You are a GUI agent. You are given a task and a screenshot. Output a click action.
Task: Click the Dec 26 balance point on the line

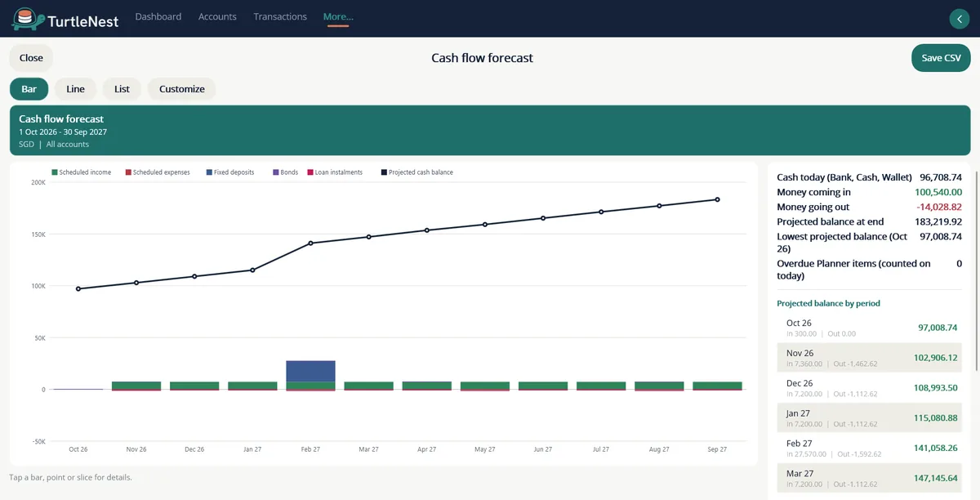tap(194, 276)
